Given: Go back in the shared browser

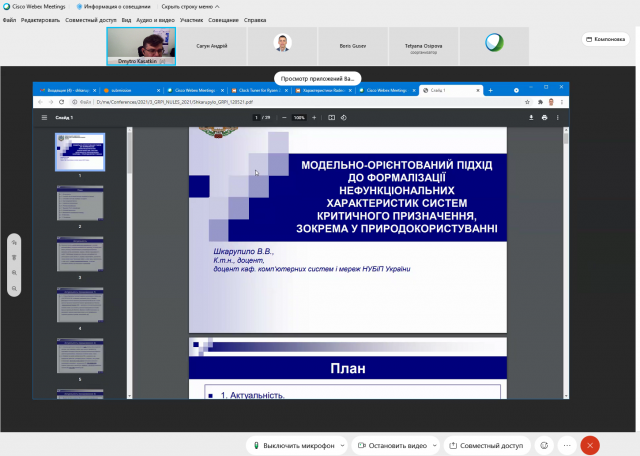Looking at the screenshot, I should point(40,102).
